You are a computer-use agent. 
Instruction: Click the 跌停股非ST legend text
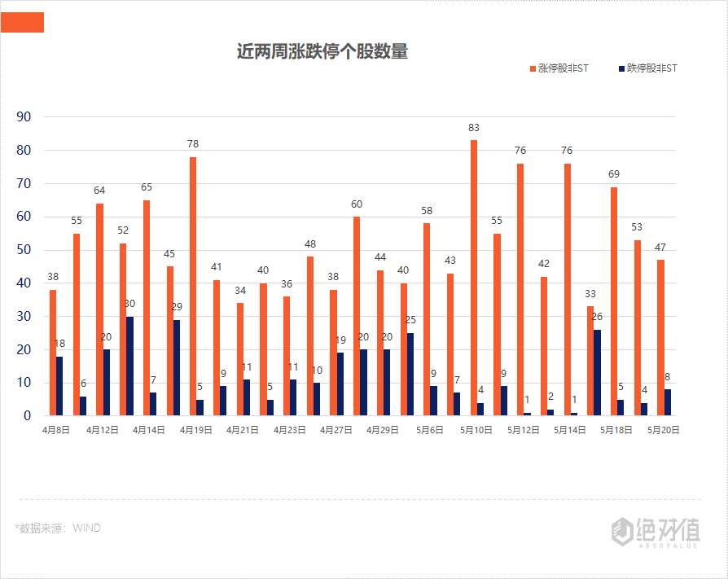click(652, 68)
